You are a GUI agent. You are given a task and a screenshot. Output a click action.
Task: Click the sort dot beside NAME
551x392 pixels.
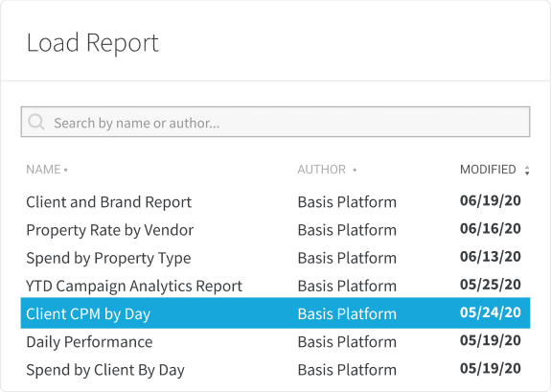click(x=66, y=171)
